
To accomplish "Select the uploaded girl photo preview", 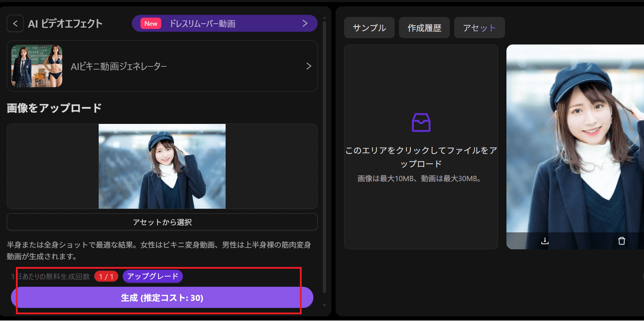I will 162,166.
